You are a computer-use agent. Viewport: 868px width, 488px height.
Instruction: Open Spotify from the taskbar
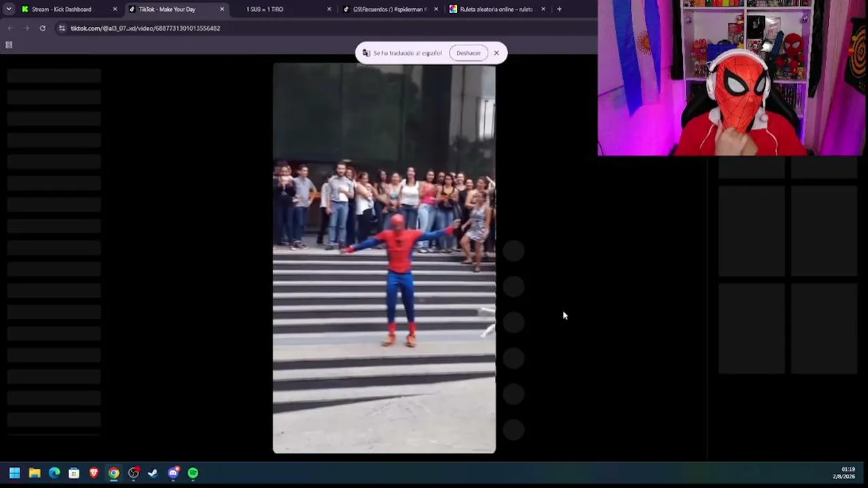[x=193, y=473]
